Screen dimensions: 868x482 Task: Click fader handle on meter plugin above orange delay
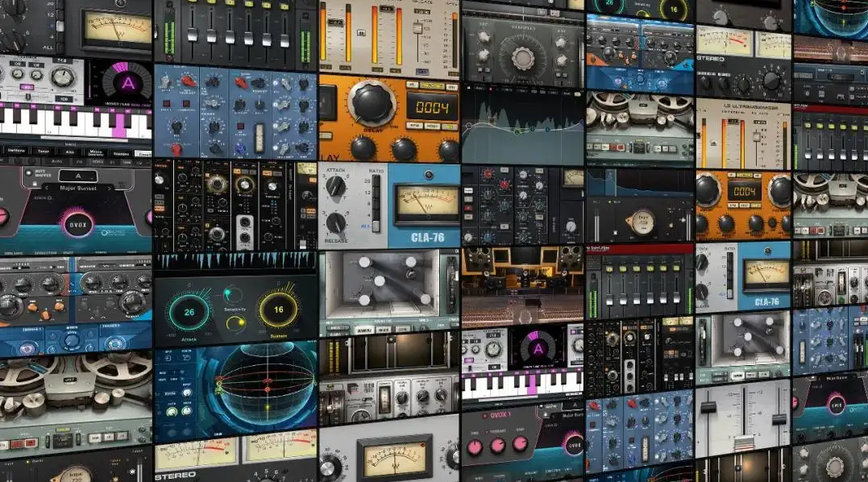417,27
